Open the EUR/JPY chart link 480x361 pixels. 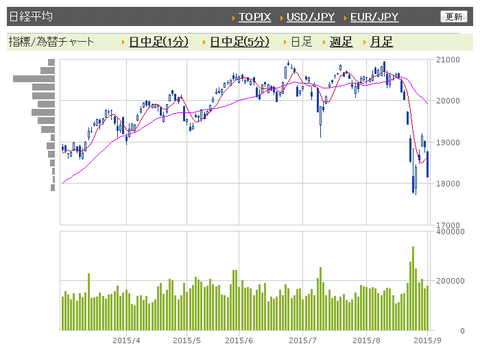click(x=374, y=17)
